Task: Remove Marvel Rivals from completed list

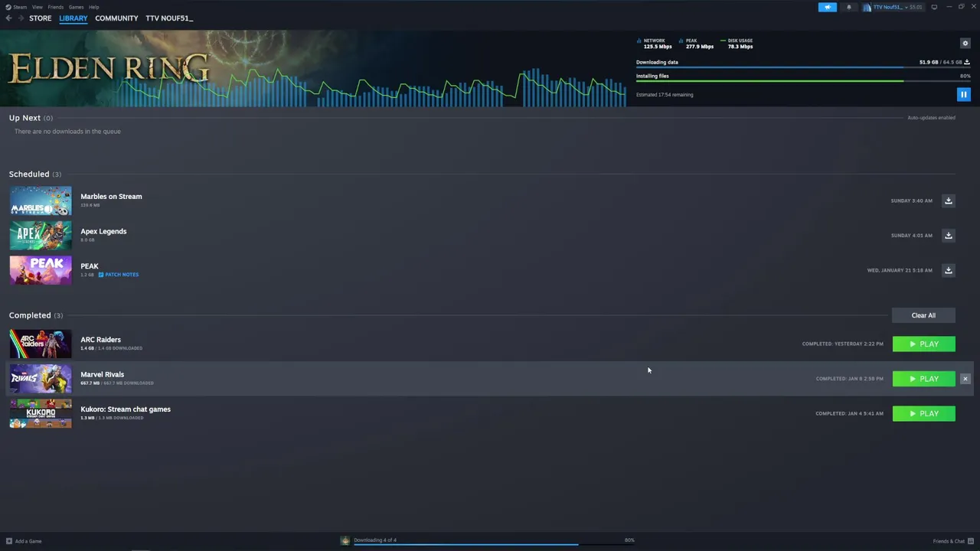Action: (x=965, y=379)
